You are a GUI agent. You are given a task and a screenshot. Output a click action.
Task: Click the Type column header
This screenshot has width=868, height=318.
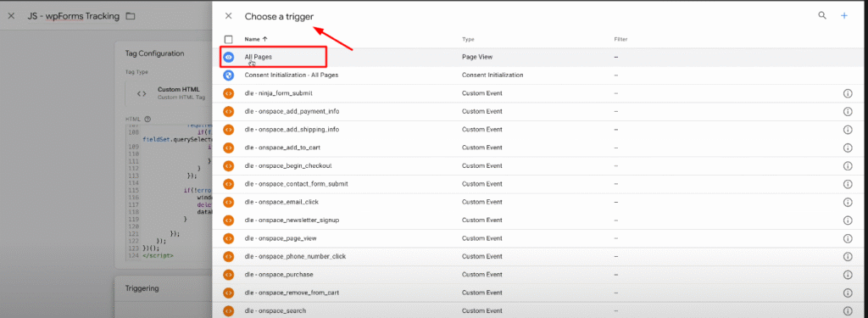[x=468, y=39]
